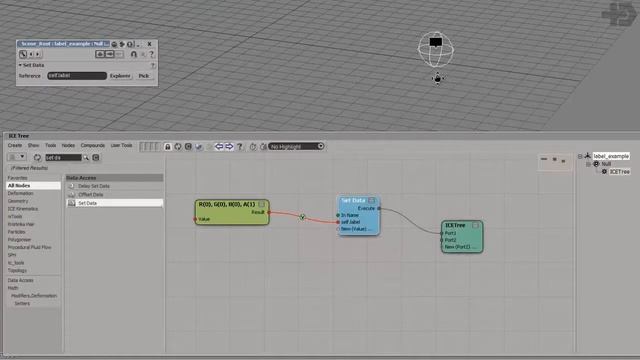Viewport: 640px width, 360px height.
Task: Click the Null object icon in tree
Action: click(596, 164)
